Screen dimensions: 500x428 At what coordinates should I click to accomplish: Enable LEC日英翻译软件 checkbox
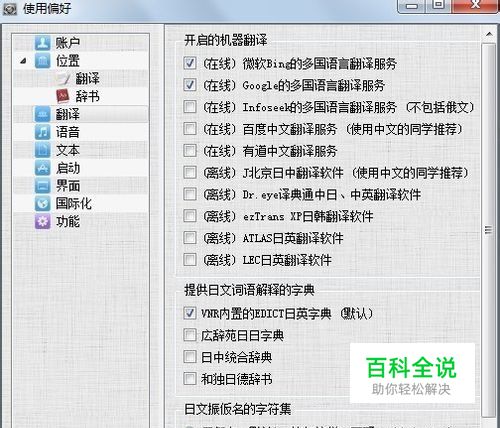(190, 259)
